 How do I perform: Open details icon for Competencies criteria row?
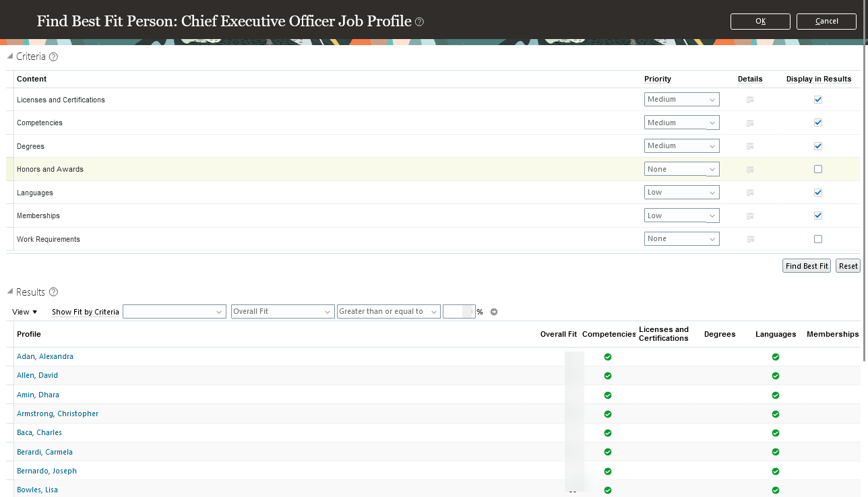(x=750, y=123)
